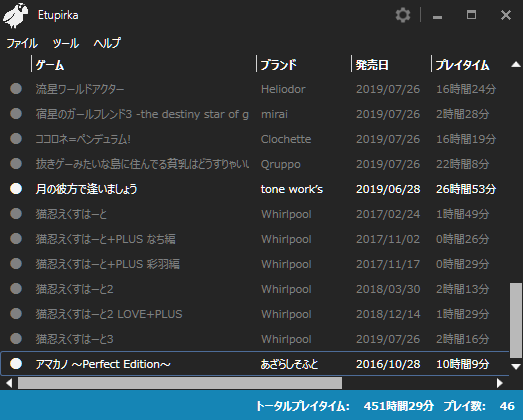
Task: Click release date 2018/12/14
Action: pyautogui.click(x=388, y=314)
